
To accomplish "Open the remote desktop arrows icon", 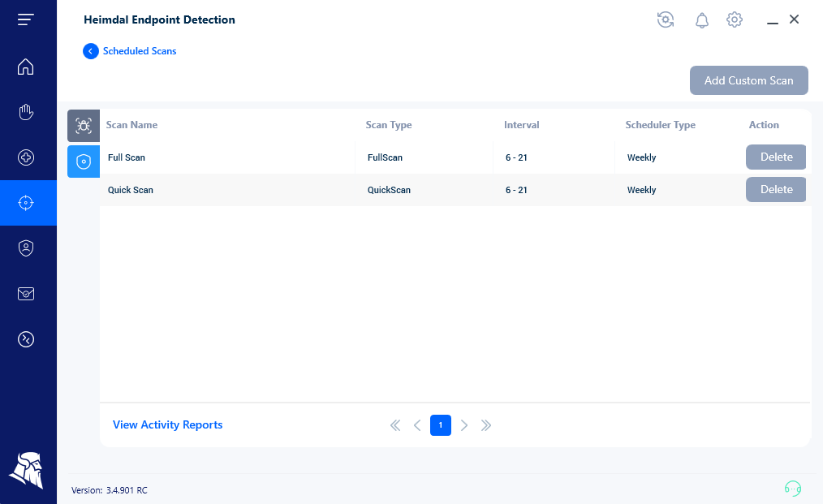I will coord(26,339).
